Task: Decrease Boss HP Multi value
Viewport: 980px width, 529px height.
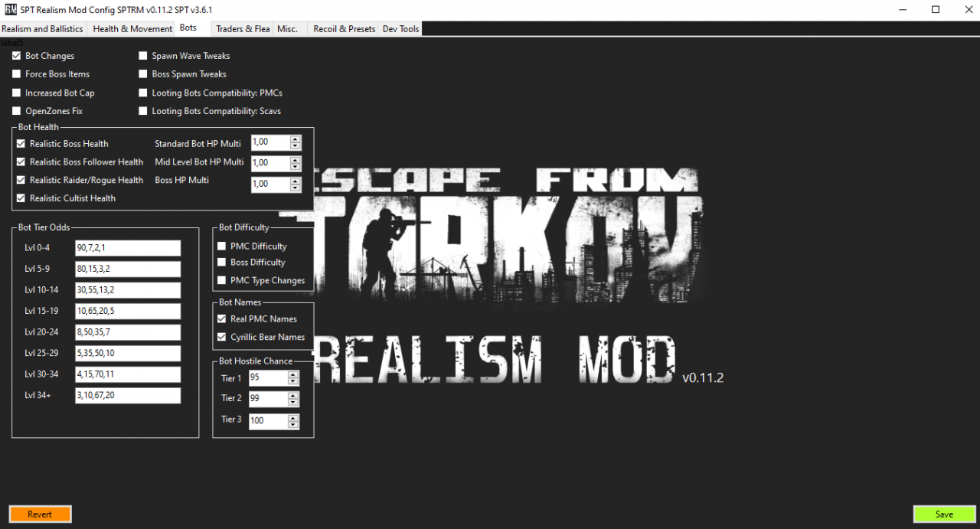Action: tap(296, 188)
